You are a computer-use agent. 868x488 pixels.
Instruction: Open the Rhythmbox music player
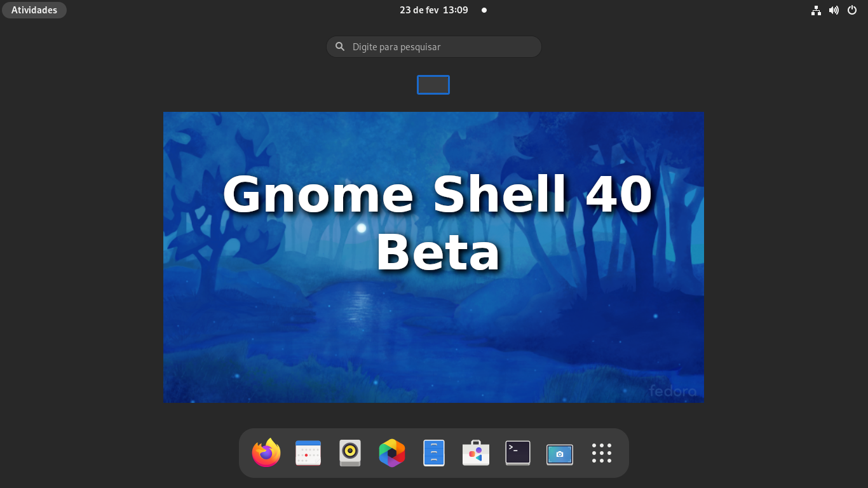[350, 453]
